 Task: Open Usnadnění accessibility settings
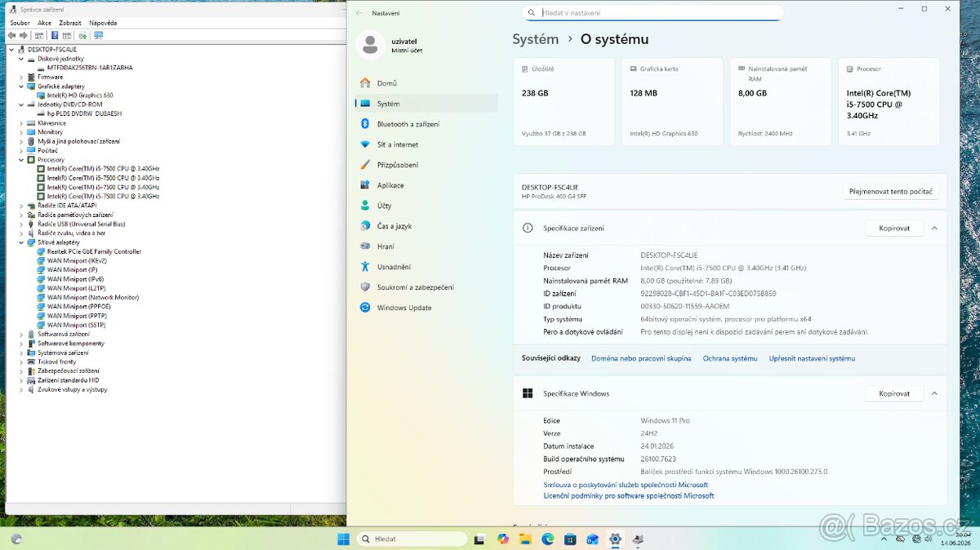coord(426,267)
